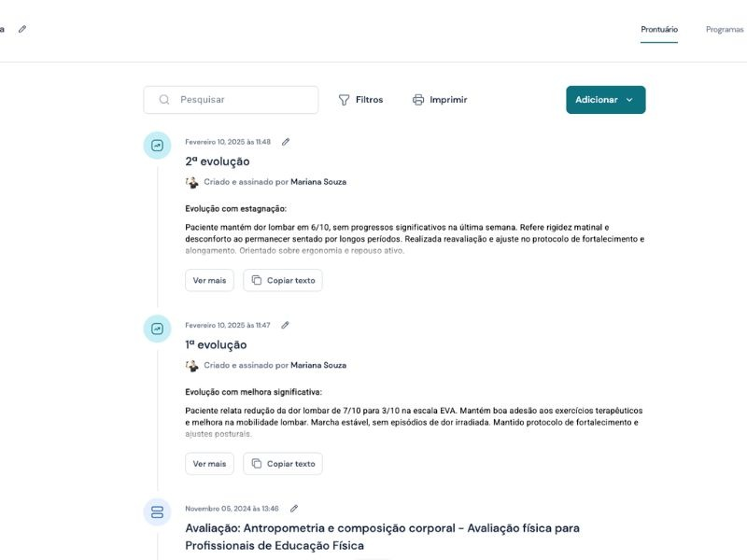Click the timeline icon beside the Novembro 05 entry
The height and width of the screenshot is (560, 747).
pyautogui.click(x=157, y=511)
